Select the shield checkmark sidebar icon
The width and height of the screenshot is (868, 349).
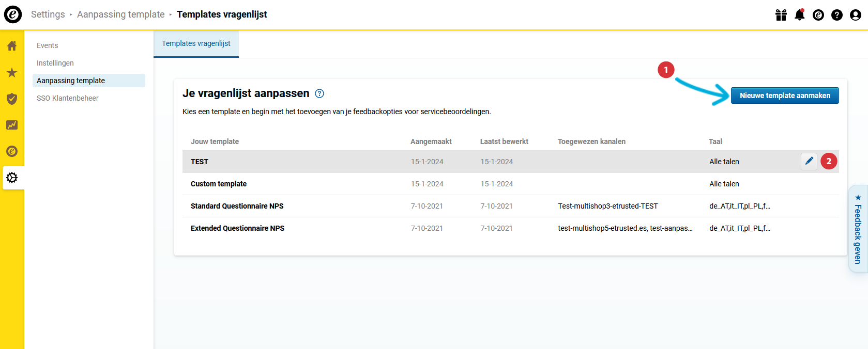(x=12, y=99)
